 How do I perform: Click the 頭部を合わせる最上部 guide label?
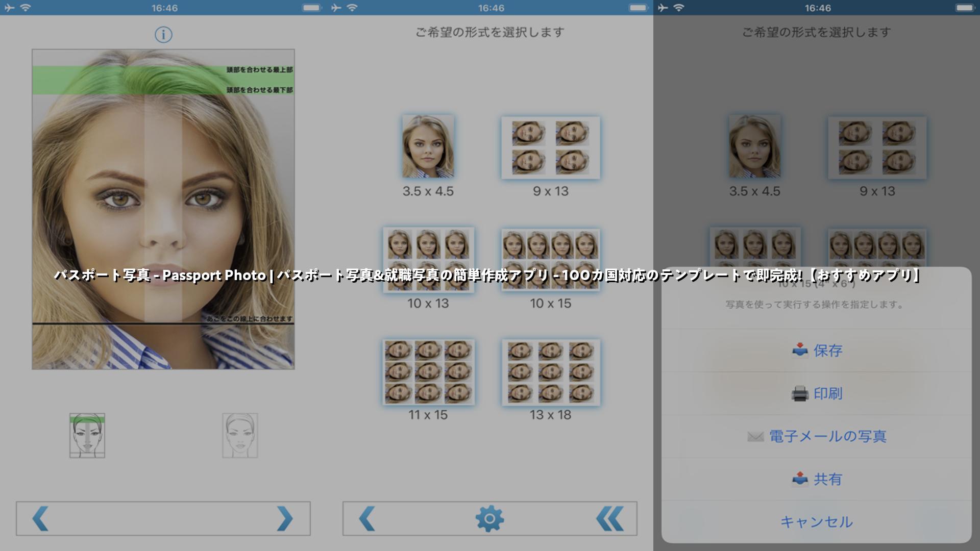point(259,70)
